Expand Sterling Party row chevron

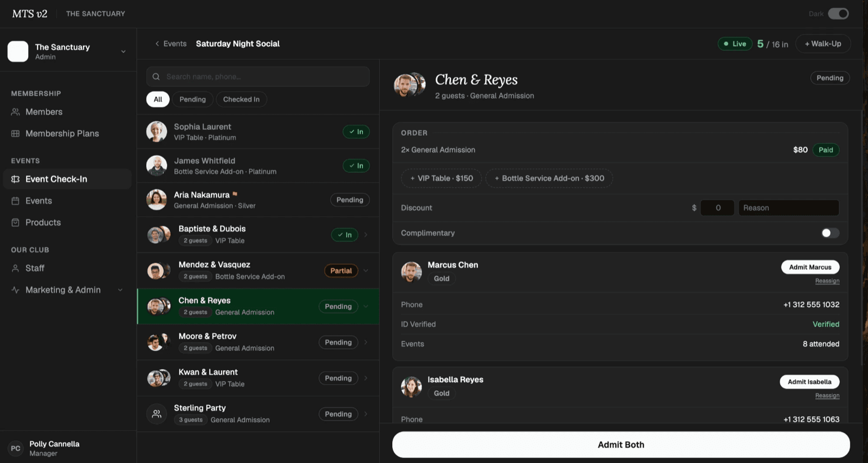pos(366,414)
